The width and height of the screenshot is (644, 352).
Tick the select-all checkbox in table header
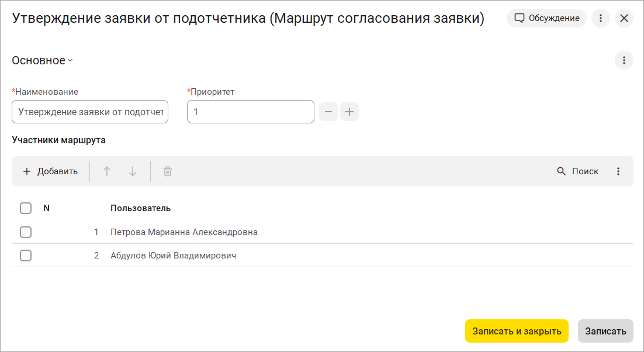[x=26, y=208]
